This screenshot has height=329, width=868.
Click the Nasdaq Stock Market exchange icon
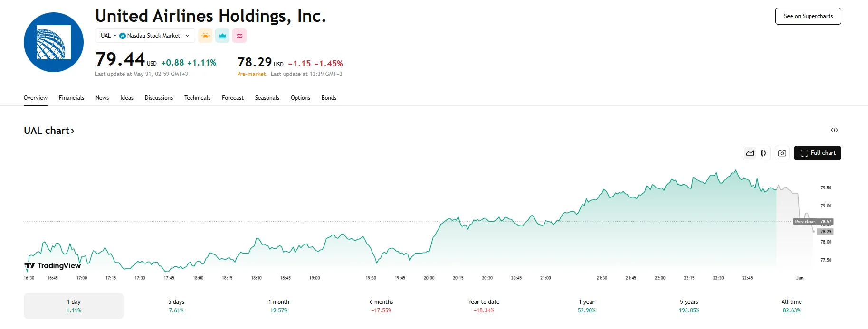pyautogui.click(x=122, y=36)
